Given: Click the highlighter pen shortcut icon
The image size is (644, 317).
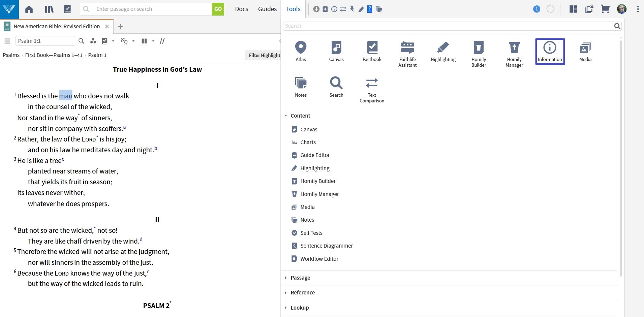Looking at the screenshot, I should click(x=361, y=9).
